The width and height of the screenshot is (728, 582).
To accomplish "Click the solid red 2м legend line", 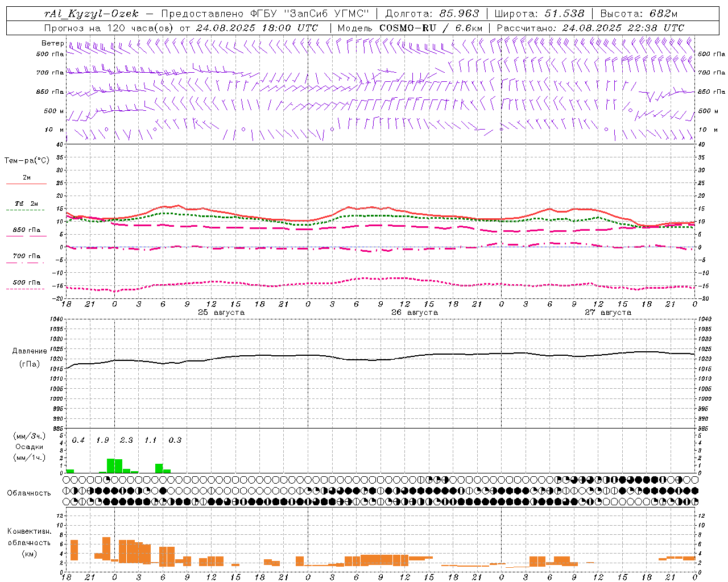I will coord(26,184).
